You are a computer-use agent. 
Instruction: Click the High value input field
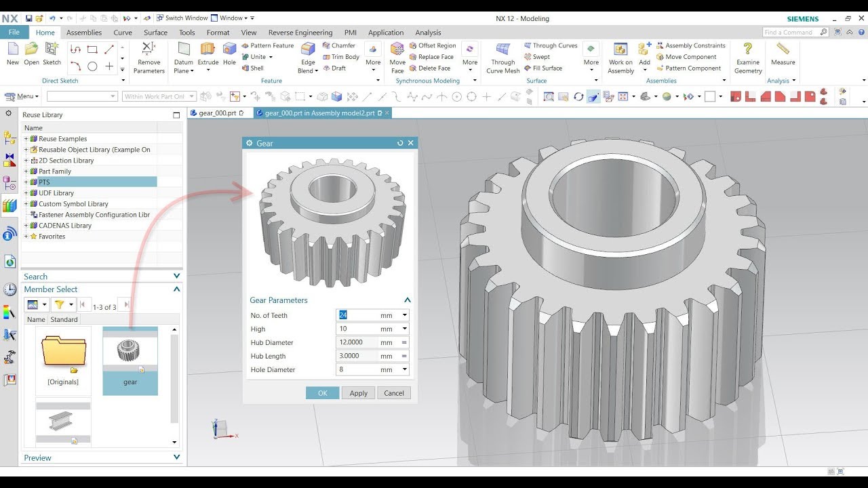click(357, 329)
